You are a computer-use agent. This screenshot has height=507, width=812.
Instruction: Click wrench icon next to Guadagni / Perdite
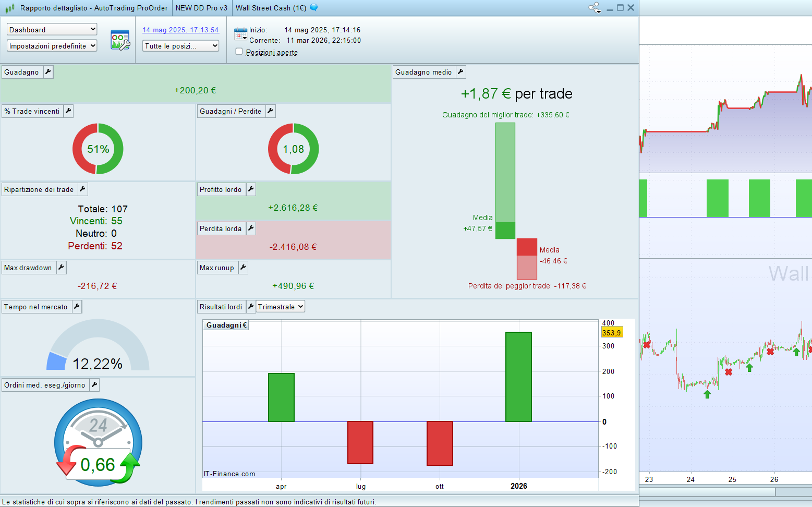270,111
